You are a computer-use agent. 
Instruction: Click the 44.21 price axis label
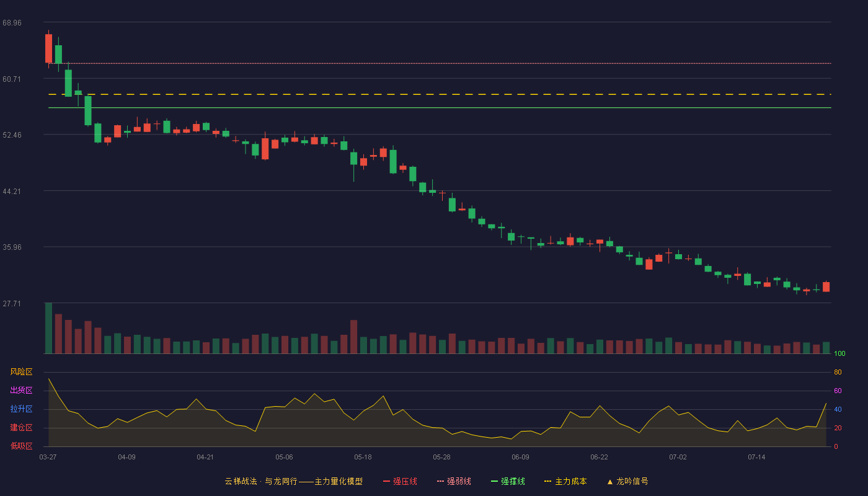click(x=12, y=192)
